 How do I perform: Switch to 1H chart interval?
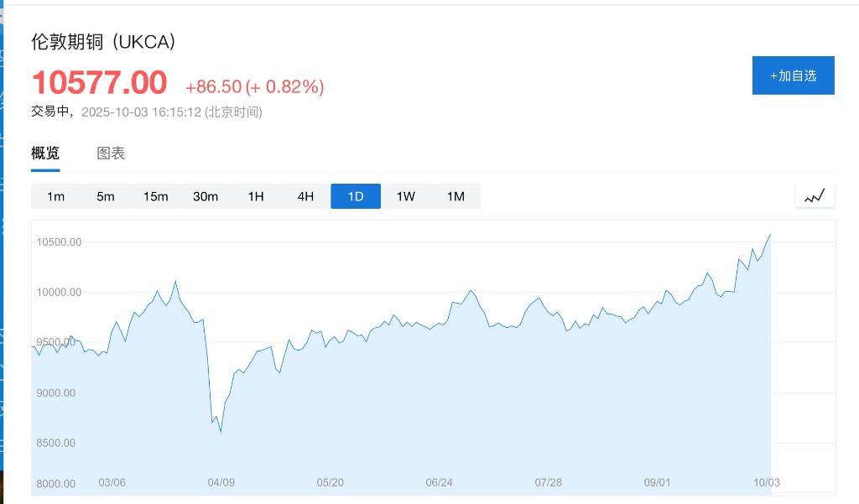click(x=256, y=196)
